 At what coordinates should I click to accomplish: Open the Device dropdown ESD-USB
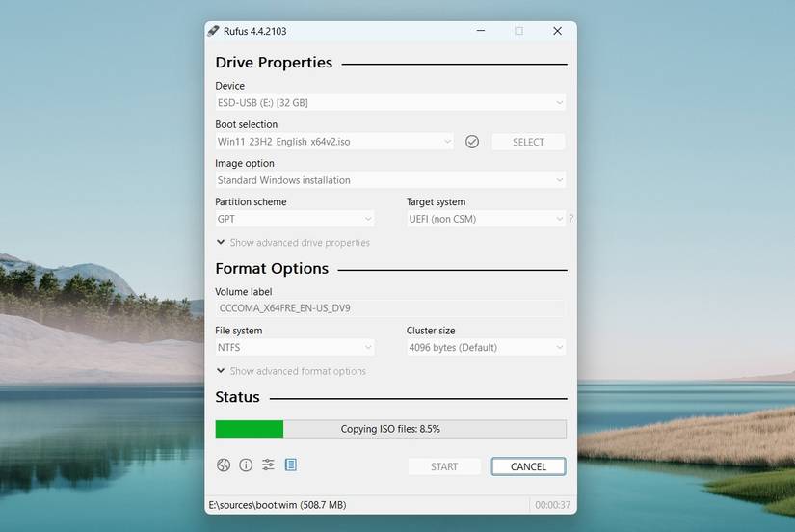coord(390,102)
